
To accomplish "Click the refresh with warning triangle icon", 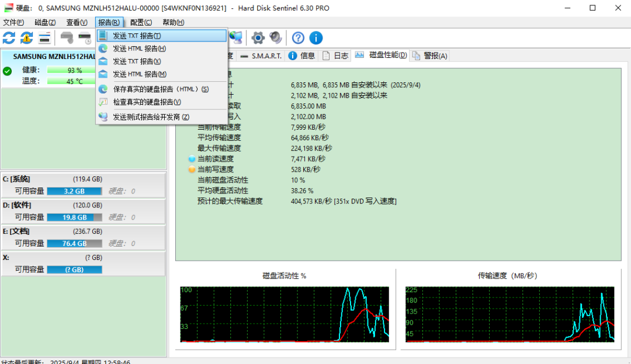I will pos(26,38).
